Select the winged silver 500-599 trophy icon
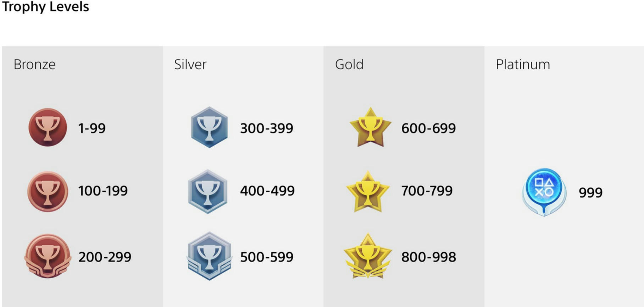Viewport: 644px width, 307px height. point(209,256)
